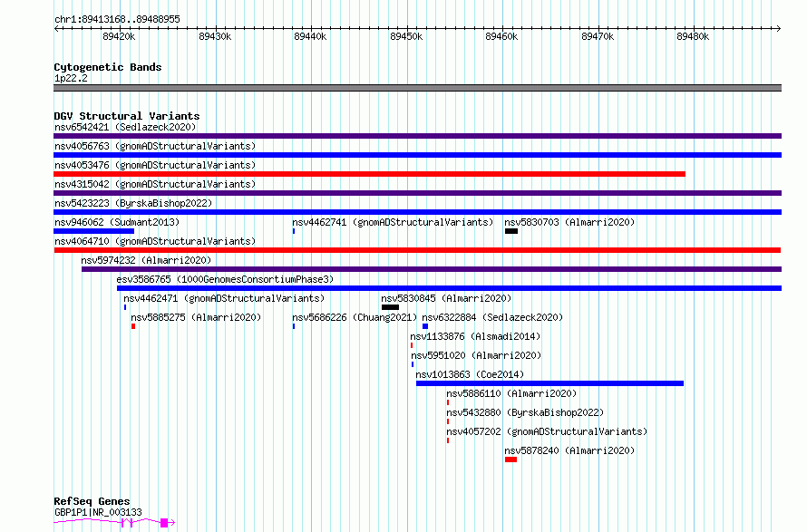Click the chr1:89413168..89488955 coordinate label
The width and height of the screenshot is (807, 532).
[117, 20]
